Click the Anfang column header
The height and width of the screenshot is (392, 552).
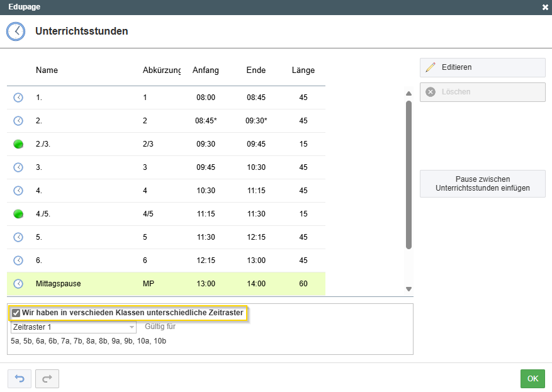[206, 70]
